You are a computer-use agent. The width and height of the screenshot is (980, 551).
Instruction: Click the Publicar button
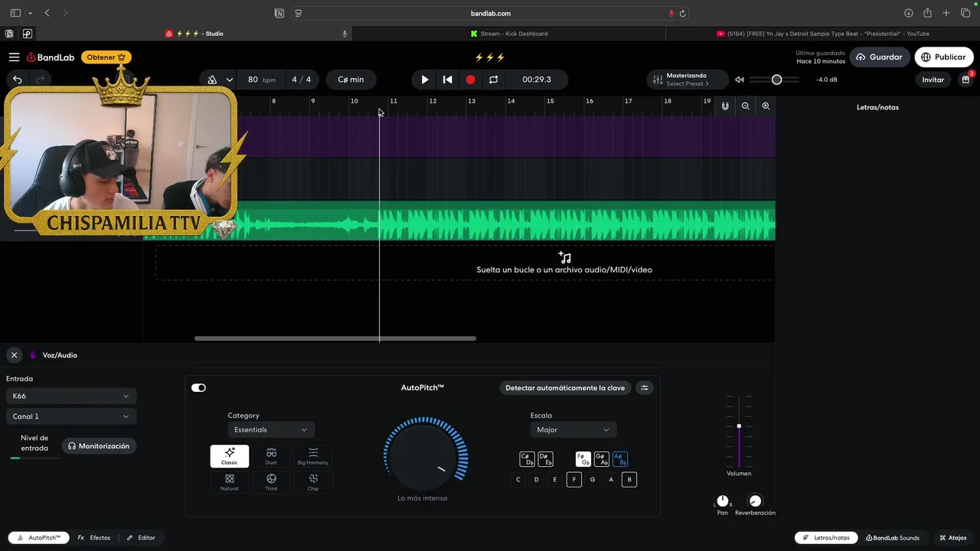tap(943, 57)
